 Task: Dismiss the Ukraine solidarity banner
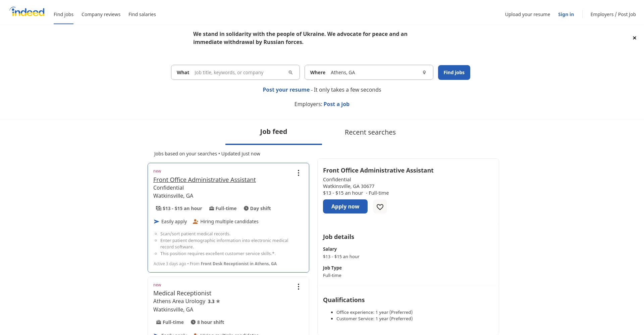634,38
